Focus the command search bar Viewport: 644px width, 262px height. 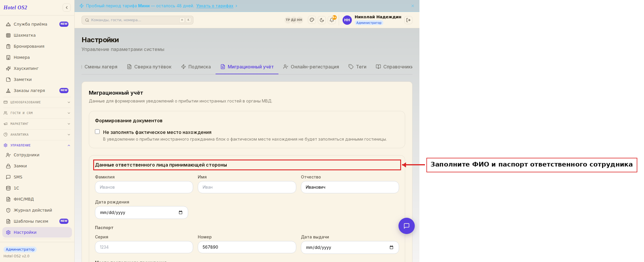[x=137, y=20]
